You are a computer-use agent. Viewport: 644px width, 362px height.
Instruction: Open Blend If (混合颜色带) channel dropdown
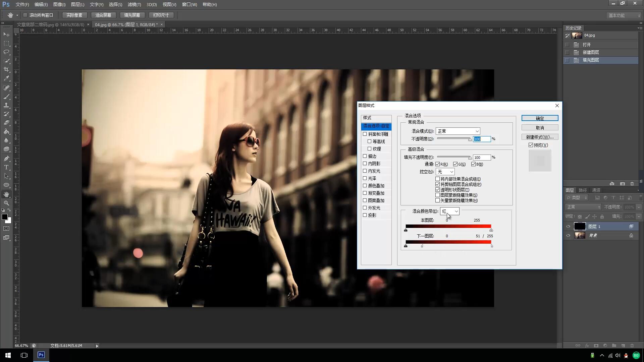449,211
